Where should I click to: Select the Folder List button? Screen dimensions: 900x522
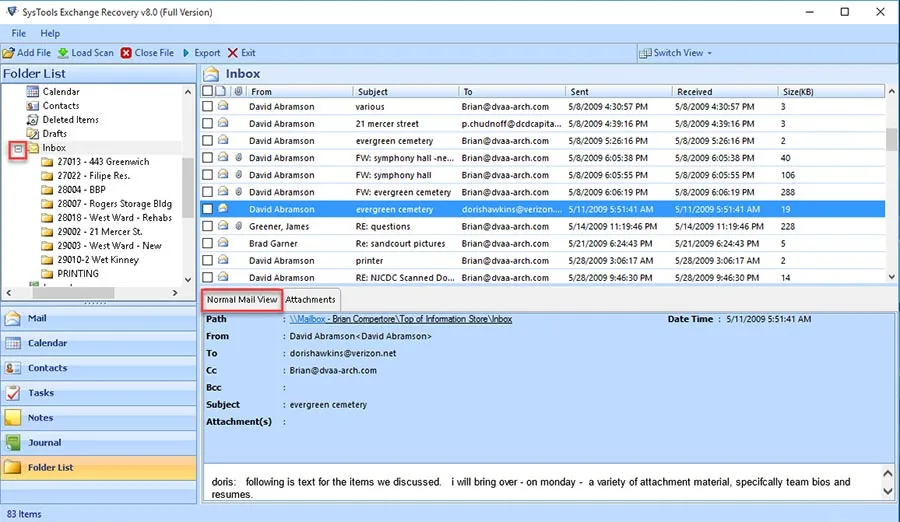99,468
